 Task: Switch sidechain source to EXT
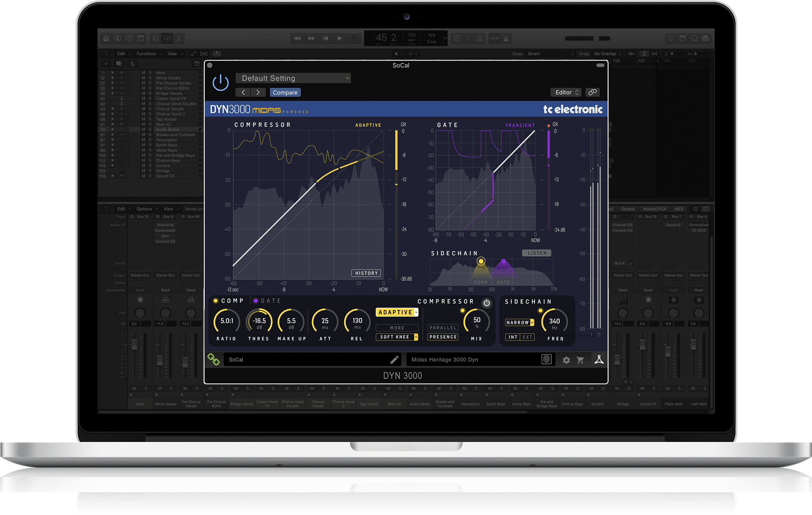[x=527, y=337]
